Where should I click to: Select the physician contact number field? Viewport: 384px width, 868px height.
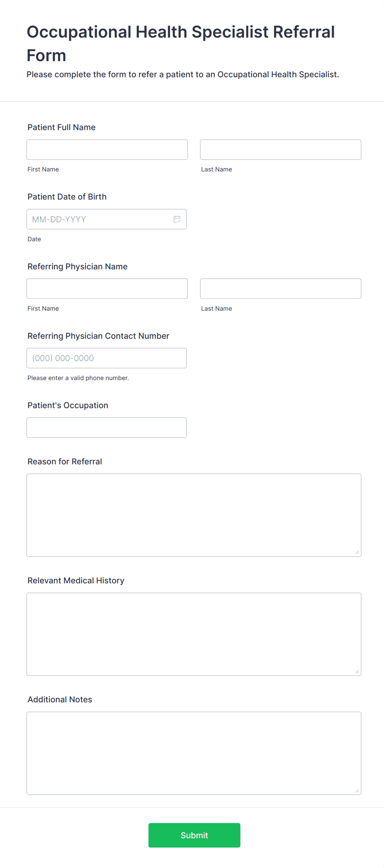coord(107,358)
